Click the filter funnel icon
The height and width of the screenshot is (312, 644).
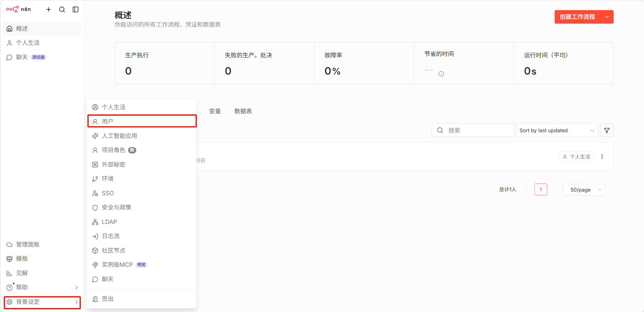(607, 130)
